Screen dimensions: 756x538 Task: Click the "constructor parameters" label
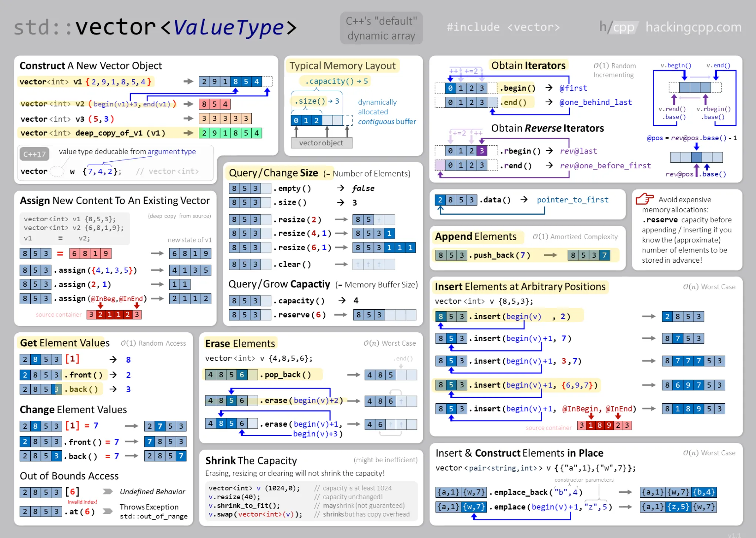click(584, 480)
